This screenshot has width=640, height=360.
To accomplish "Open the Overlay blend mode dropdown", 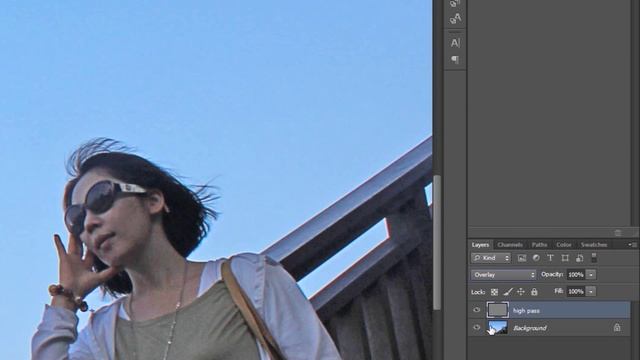I will [x=503, y=275].
